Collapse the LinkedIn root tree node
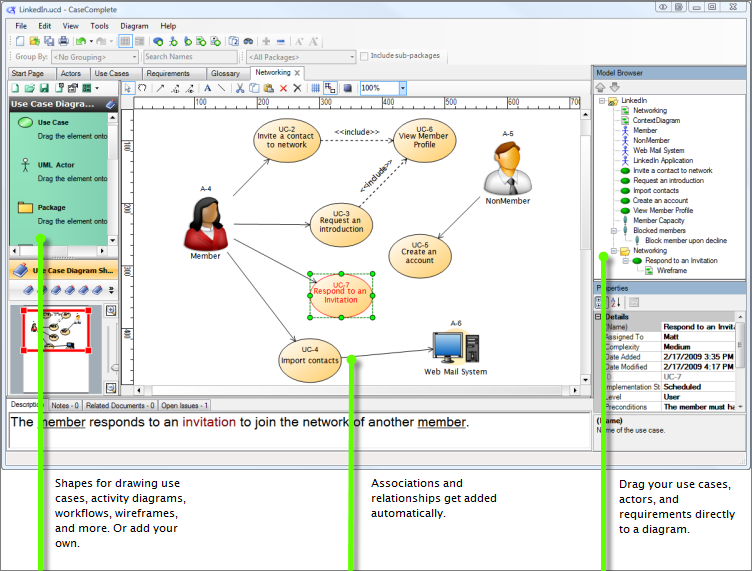The width and height of the screenshot is (752, 571). 602,101
